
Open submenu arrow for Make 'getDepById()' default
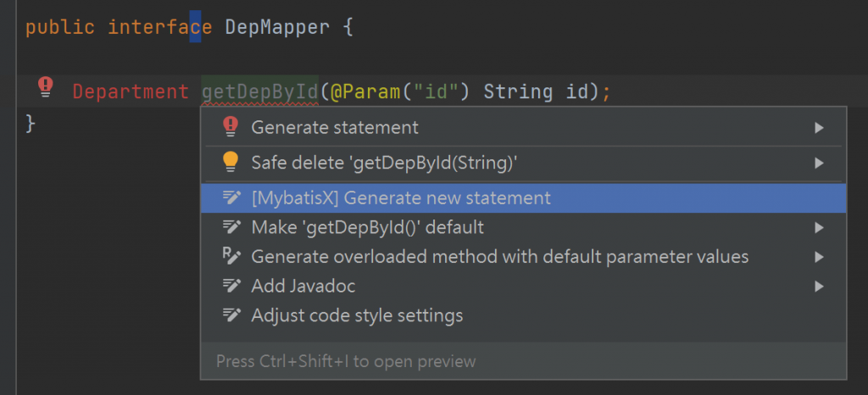(819, 227)
